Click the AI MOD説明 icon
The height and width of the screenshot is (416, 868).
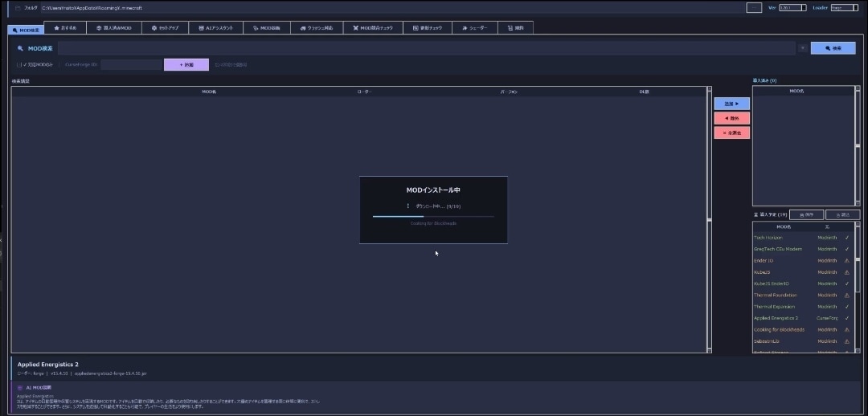click(20, 388)
